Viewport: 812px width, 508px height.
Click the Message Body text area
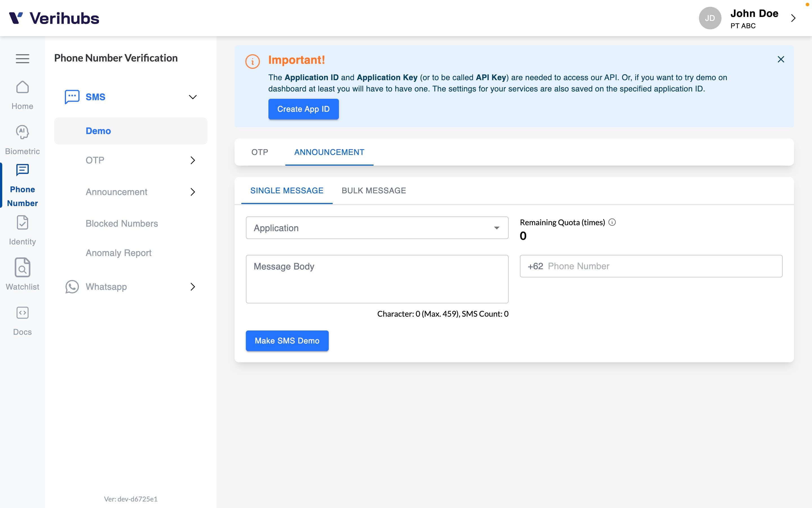pos(377,279)
